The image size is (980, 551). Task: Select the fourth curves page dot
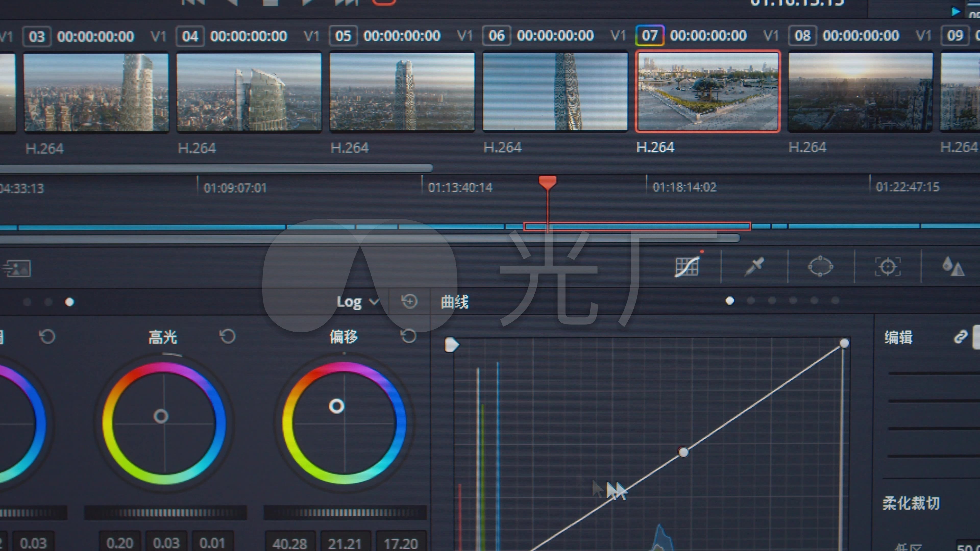point(793,301)
